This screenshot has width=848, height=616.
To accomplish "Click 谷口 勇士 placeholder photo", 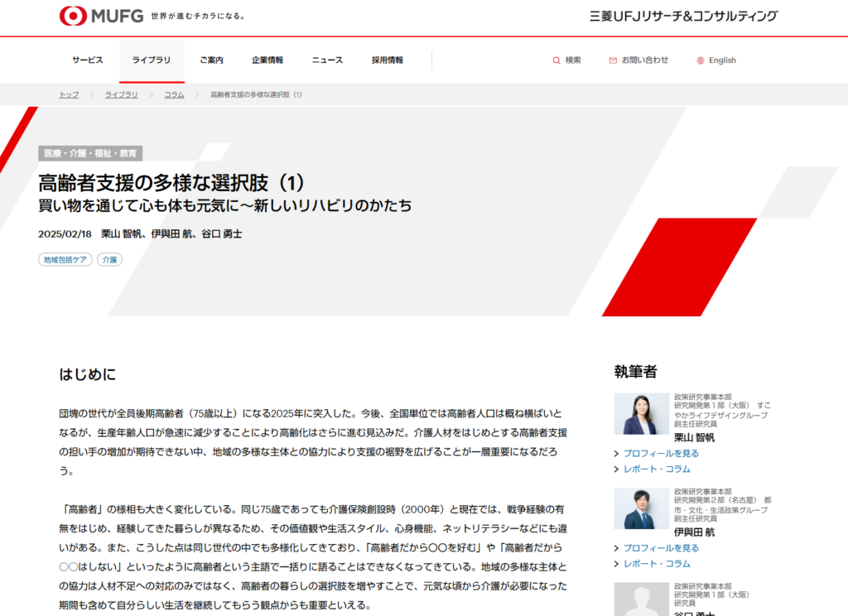I will pos(642,599).
